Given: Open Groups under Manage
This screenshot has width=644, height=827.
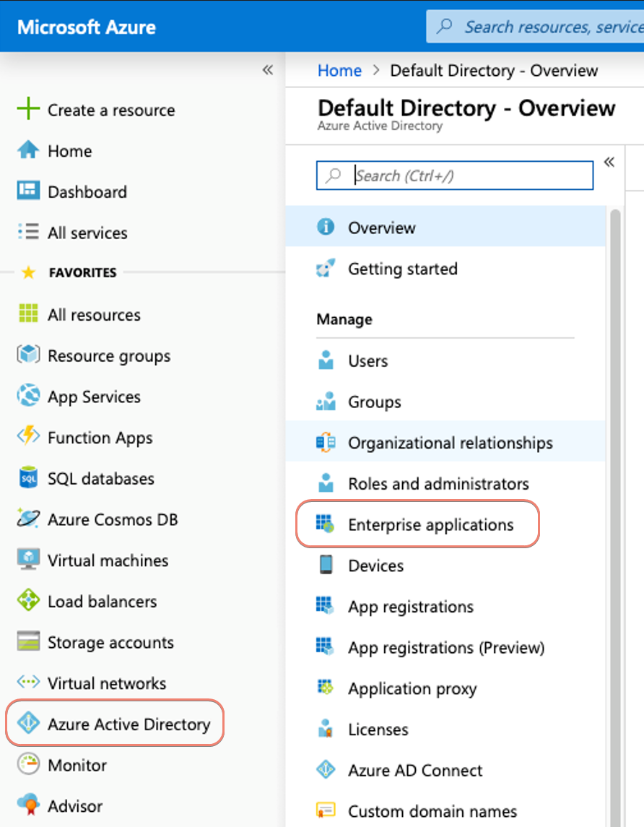Looking at the screenshot, I should click(445, 402).
